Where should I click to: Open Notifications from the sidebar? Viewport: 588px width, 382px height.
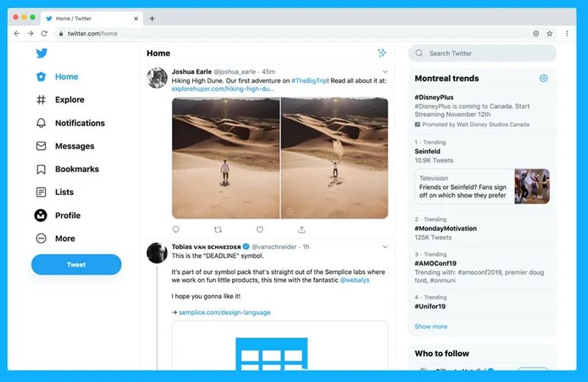[x=70, y=123]
